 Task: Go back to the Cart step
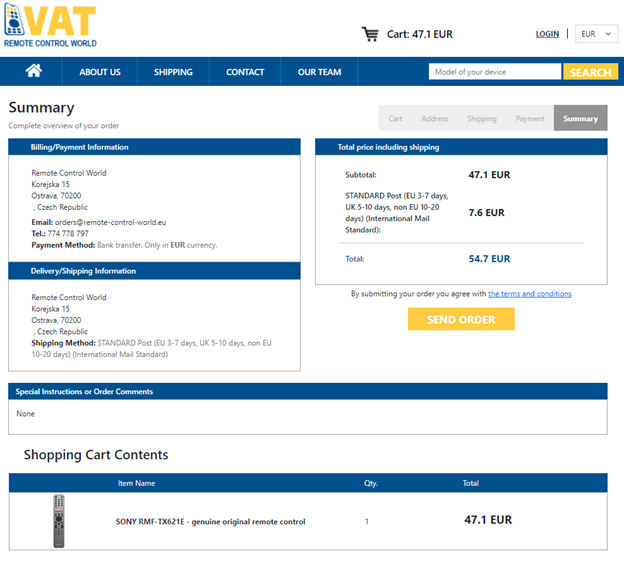click(x=395, y=119)
